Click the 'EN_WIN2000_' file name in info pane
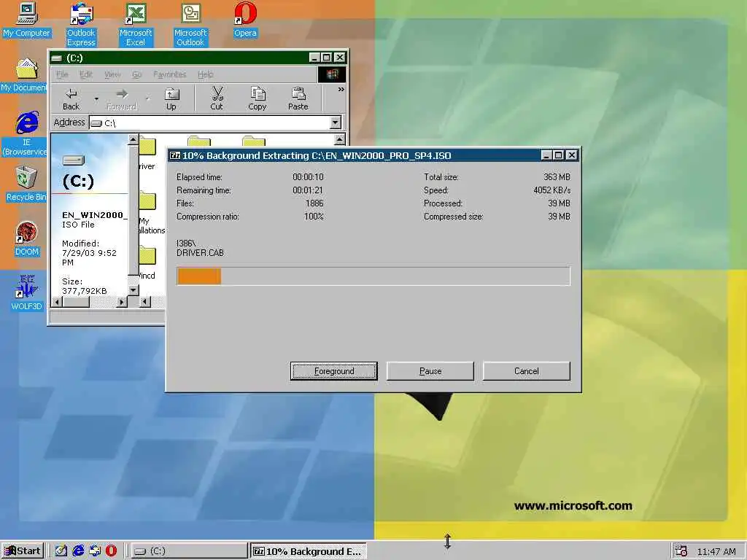 click(x=95, y=215)
